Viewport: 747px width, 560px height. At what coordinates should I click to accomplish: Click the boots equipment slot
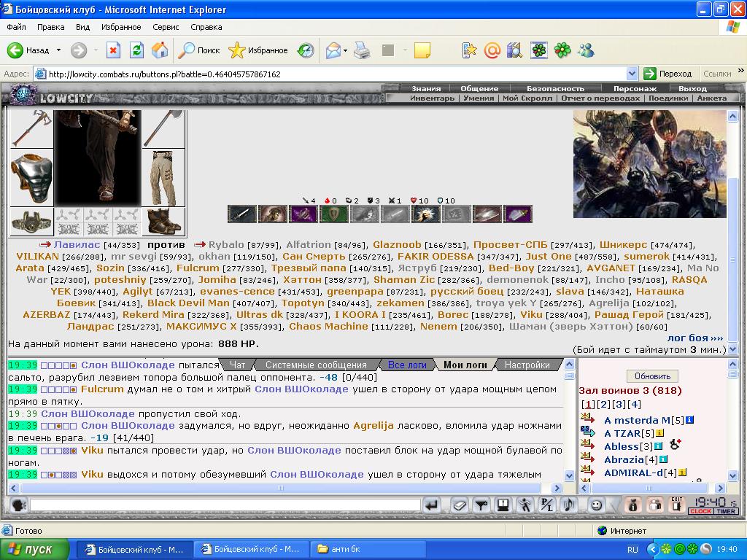coord(163,222)
